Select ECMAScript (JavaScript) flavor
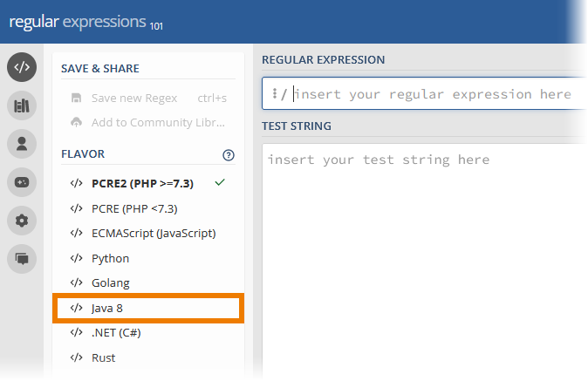 pos(153,233)
